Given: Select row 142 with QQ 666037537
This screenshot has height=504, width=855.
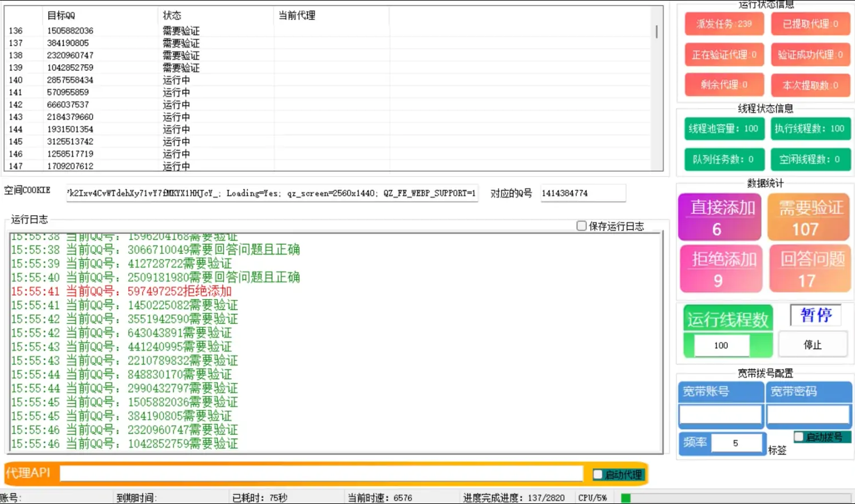Looking at the screenshot, I should [327, 105].
